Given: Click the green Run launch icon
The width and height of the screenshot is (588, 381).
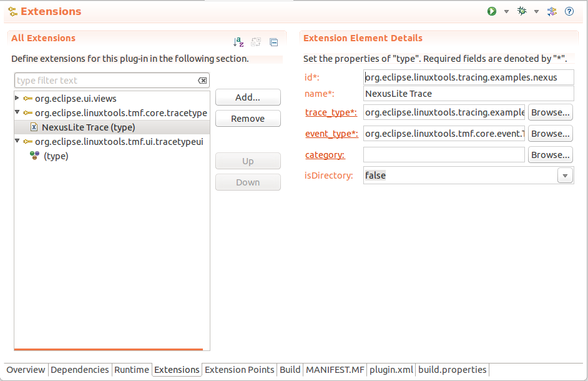Looking at the screenshot, I should click(492, 11).
